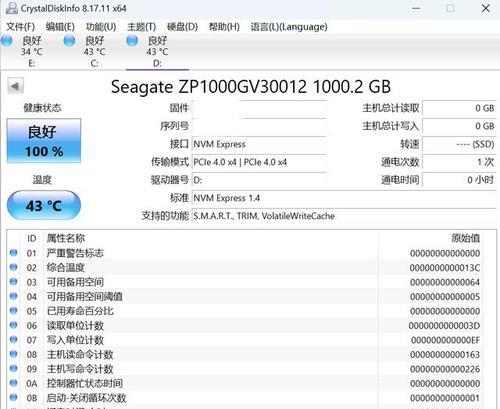
Task: Click status dot for attribute 01
Action: point(14,253)
